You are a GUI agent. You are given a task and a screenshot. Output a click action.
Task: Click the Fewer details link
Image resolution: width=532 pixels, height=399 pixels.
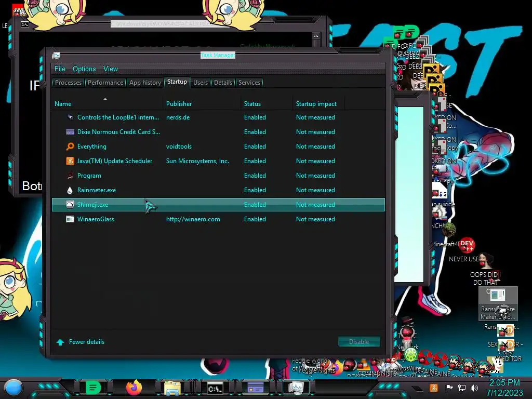pos(87,342)
